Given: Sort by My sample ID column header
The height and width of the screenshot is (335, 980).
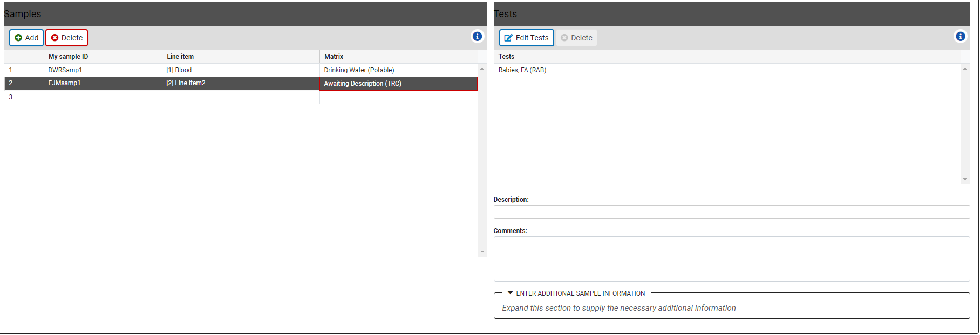Looking at the screenshot, I should [x=69, y=57].
